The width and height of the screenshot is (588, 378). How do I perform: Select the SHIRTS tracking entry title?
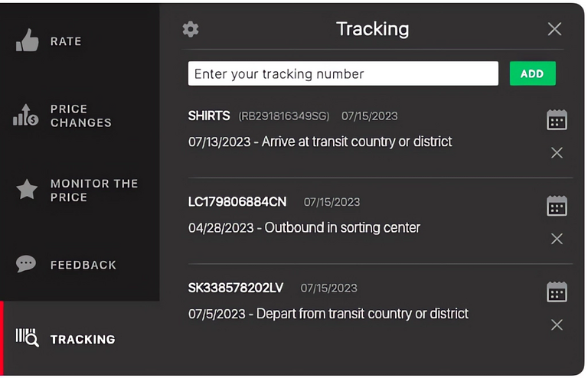(x=209, y=116)
